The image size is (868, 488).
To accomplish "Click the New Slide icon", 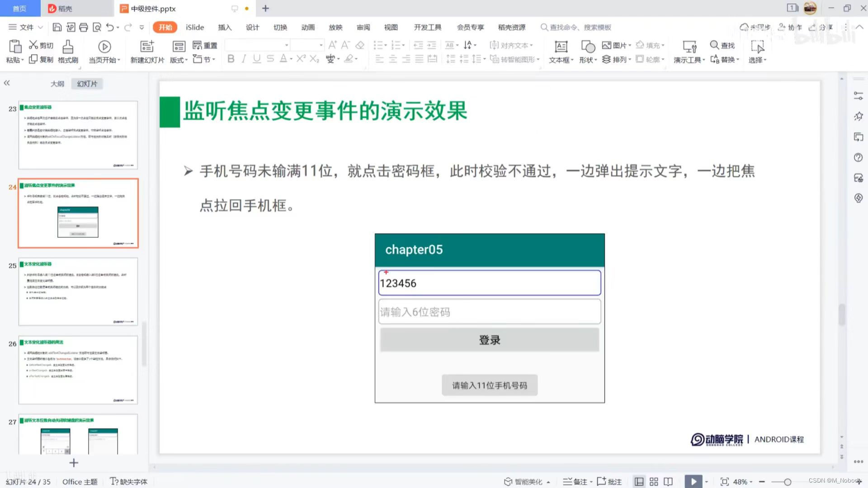I will pos(147,47).
